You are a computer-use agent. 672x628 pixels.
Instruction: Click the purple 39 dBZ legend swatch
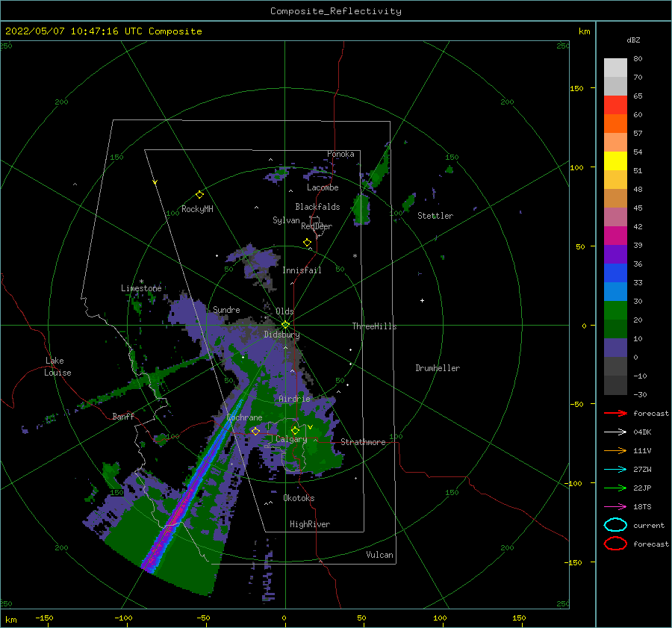click(x=615, y=255)
